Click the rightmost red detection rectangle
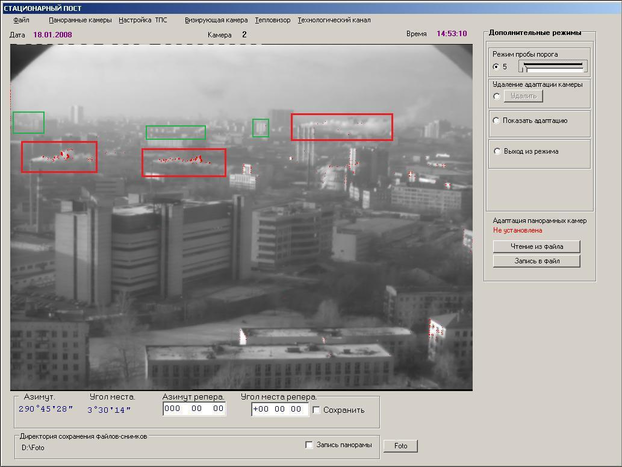The width and height of the screenshot is (622, 467). (x=342, y=126)
